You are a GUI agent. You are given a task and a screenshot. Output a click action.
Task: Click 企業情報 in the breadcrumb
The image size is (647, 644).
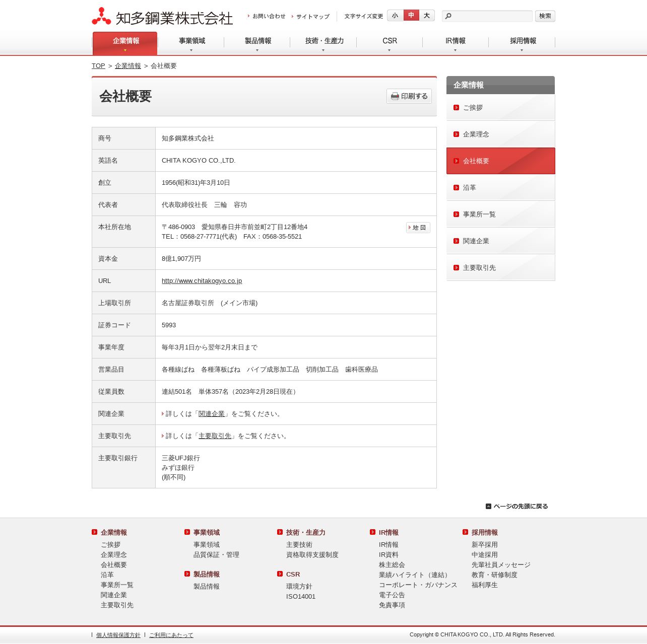pyautogui.click(x=128, y=66)
